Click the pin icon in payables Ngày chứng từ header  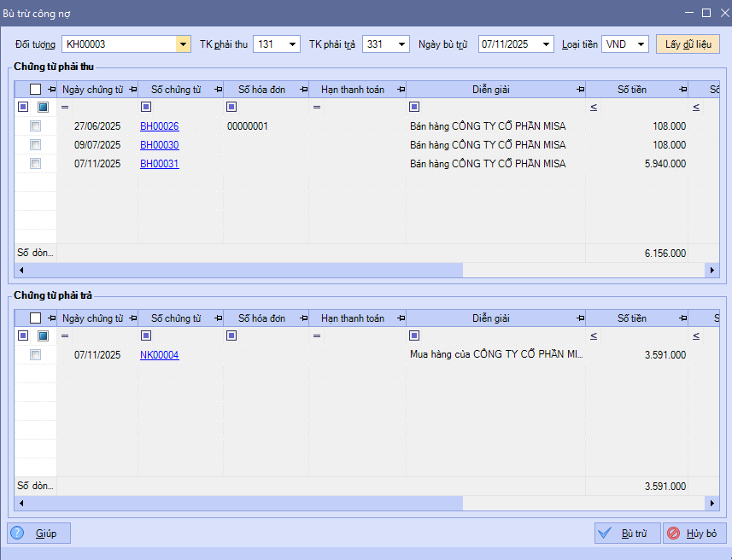point(132,318)
